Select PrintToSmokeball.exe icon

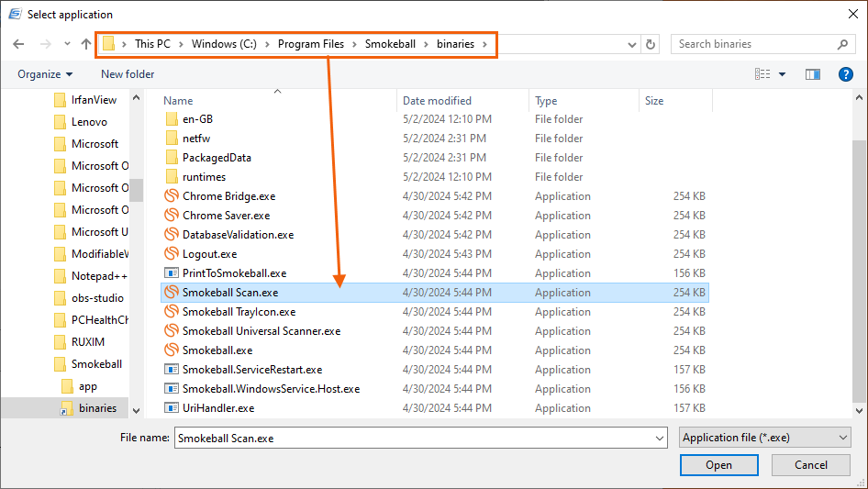[x=172, y=273]
